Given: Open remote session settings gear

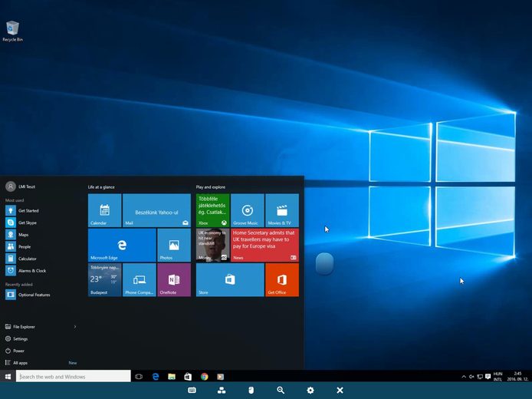Looking at the screenshot, I should pyautogui.click(x=310, y=390).
